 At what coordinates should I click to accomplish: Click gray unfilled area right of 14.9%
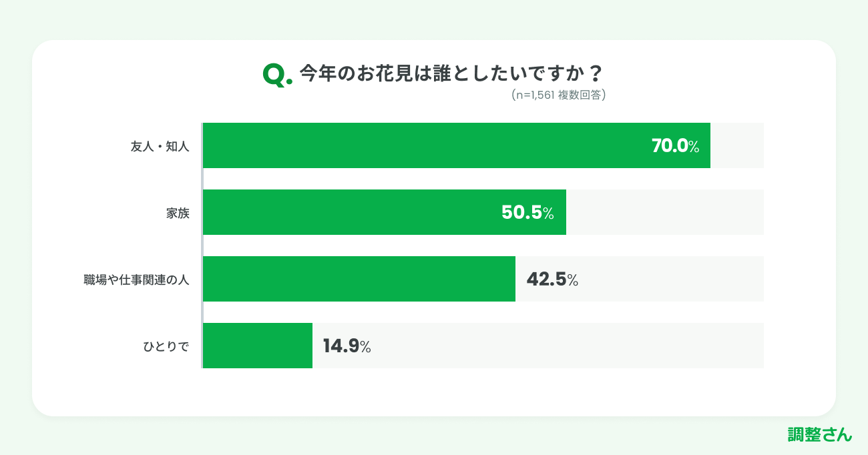568,346
